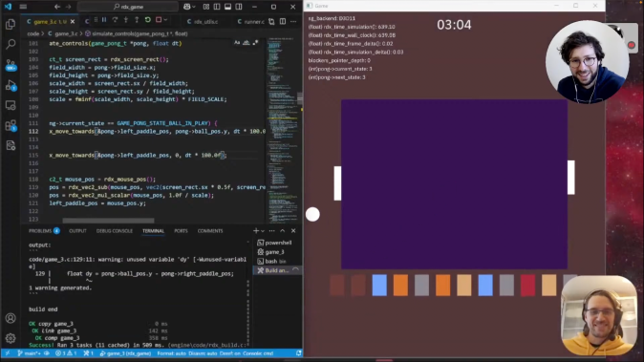Screen dimensions: 644x362
Task: Open the Source Control view
Action: click(11, 64)
